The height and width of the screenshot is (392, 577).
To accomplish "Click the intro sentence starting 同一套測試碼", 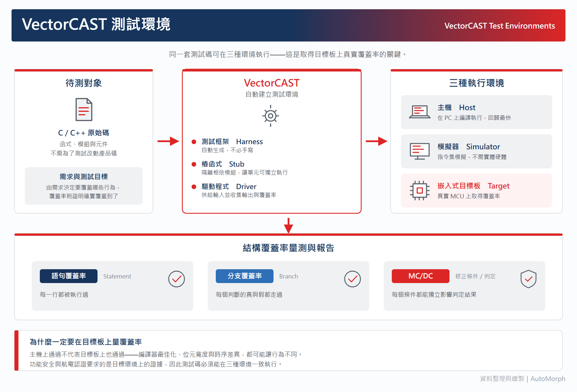I will [288, 54].
